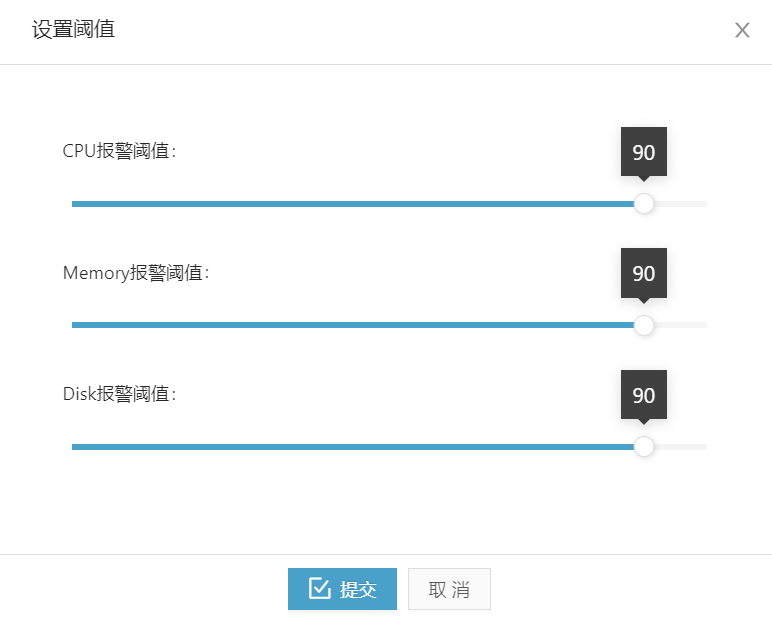The height and width of the screenshot is (619, 772).
Task: Click the CPU slider's 90 tooltip bubble
Action: 643,152
